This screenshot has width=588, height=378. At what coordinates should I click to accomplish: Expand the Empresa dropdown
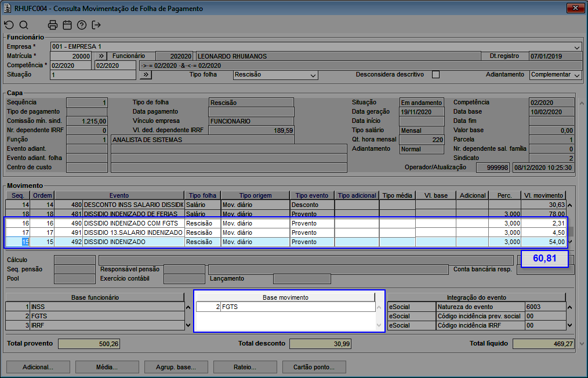577,47
